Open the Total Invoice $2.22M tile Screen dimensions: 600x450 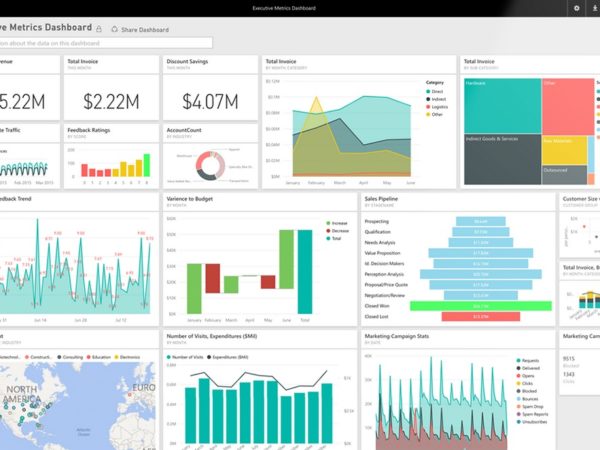pos(111,88)
